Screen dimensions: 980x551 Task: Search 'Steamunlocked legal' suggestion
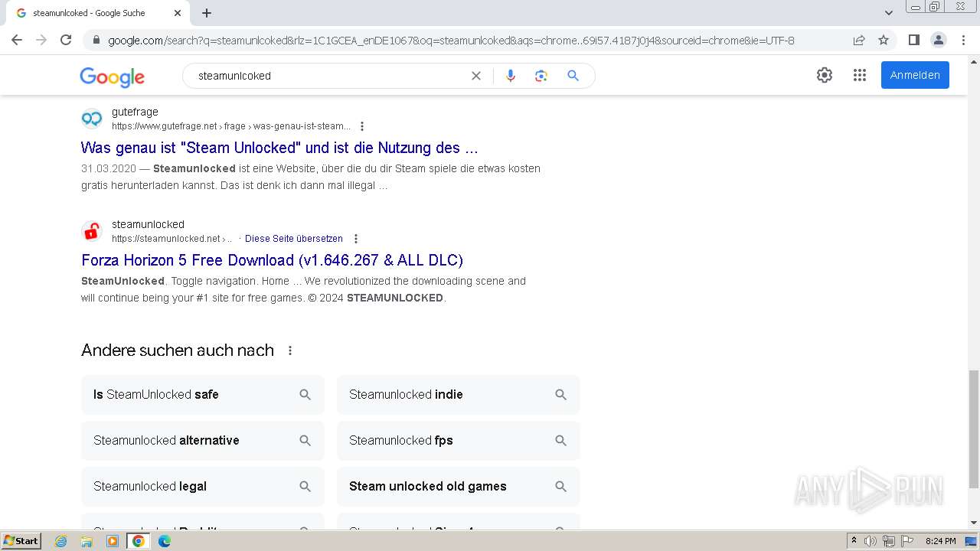coord(203,487)
